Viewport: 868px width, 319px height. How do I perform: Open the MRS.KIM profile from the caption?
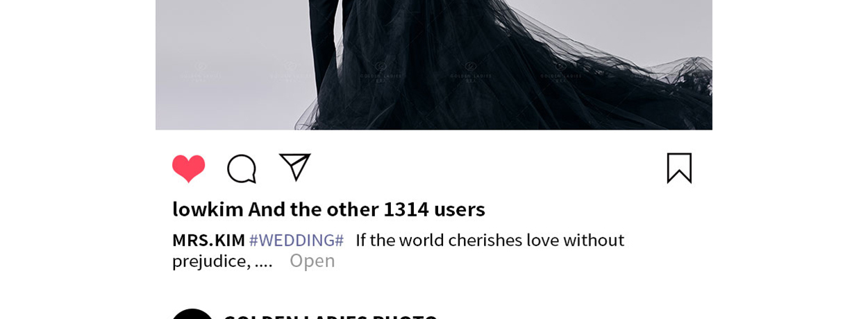[x=208, y=240]
